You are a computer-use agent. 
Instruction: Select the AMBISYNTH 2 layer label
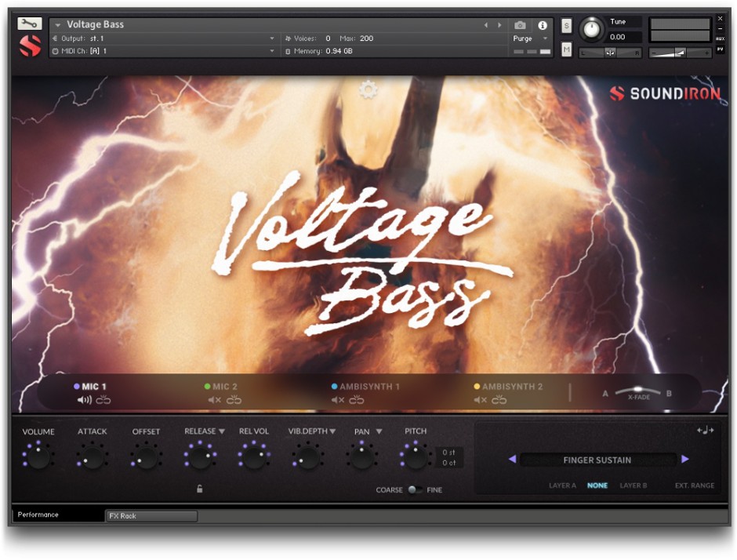coord(512,387)
